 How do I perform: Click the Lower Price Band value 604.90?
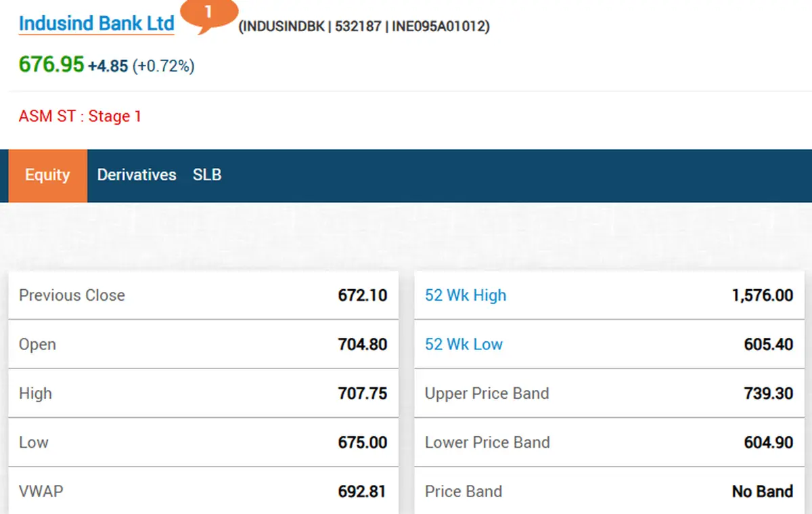coord(769,442)
